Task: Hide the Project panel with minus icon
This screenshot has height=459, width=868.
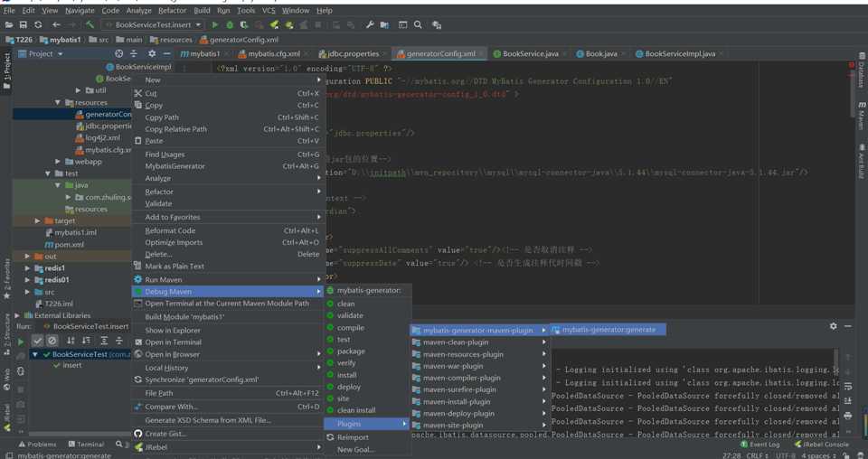Action: click(x=167, y=53)
